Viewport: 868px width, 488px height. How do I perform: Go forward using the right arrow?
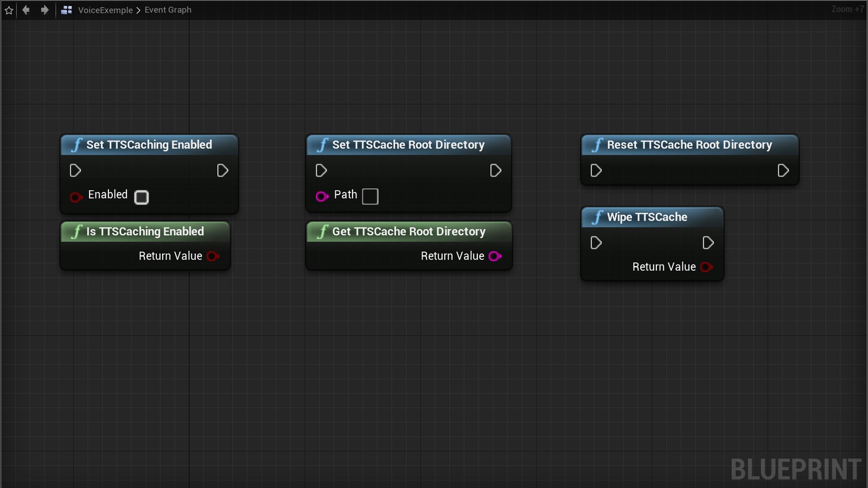pos(44,10)
